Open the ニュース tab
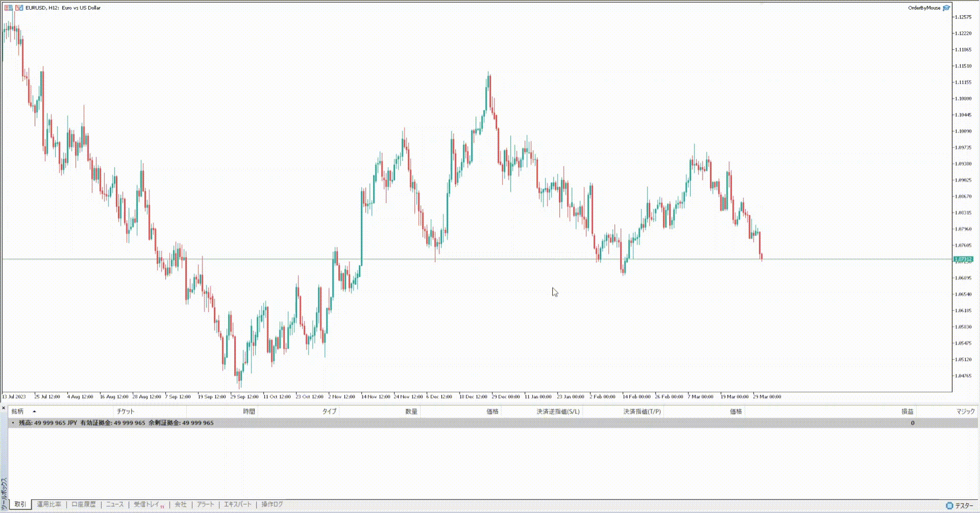 (115, 504)
